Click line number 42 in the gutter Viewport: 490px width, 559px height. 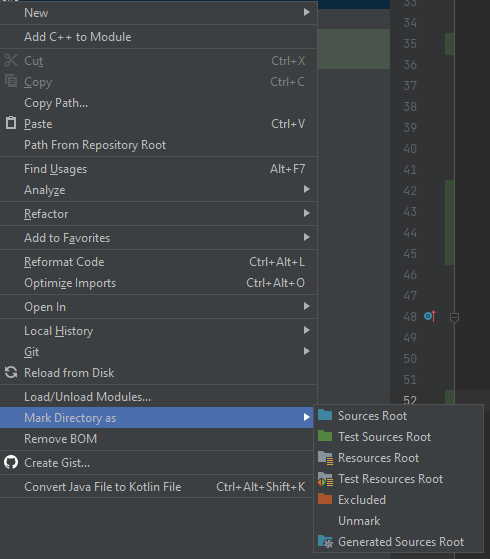tap(410, 191)
